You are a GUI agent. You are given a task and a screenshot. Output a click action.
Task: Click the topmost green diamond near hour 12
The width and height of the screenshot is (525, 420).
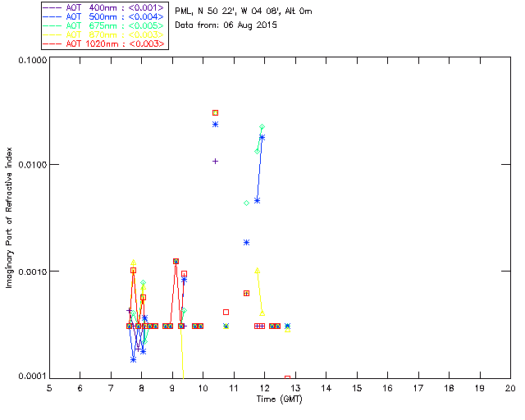click(x=262, y=127)
